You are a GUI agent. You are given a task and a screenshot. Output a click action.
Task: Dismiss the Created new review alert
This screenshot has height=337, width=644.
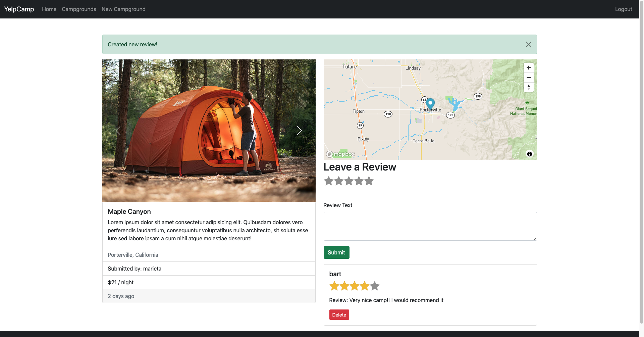click(x=528, y=44)
